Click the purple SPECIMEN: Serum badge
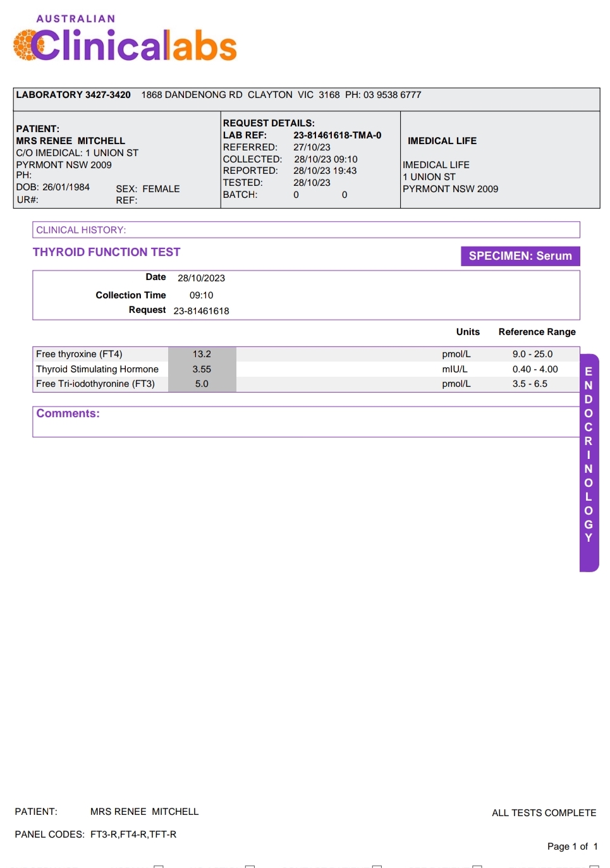Image resolution: width=610 pixels, height=868 pixels. click(x=520, y=256)
